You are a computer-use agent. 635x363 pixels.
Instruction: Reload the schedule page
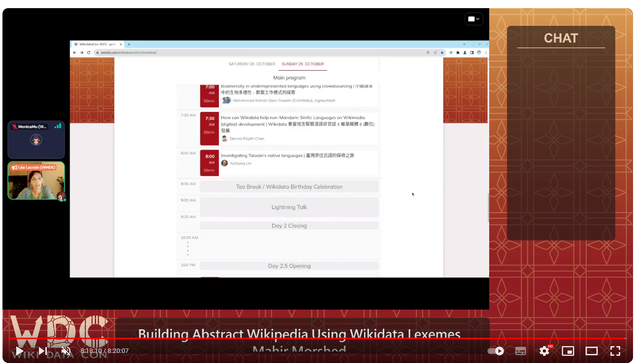point(88,53)
